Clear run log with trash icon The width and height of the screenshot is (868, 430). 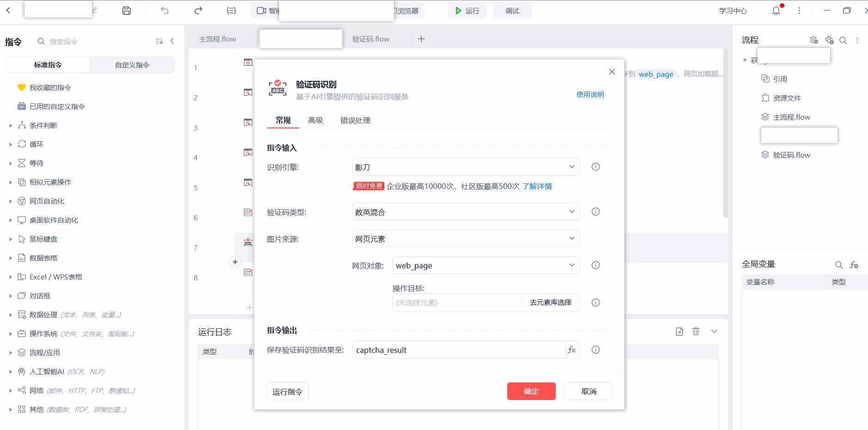[x=696, y=331]
